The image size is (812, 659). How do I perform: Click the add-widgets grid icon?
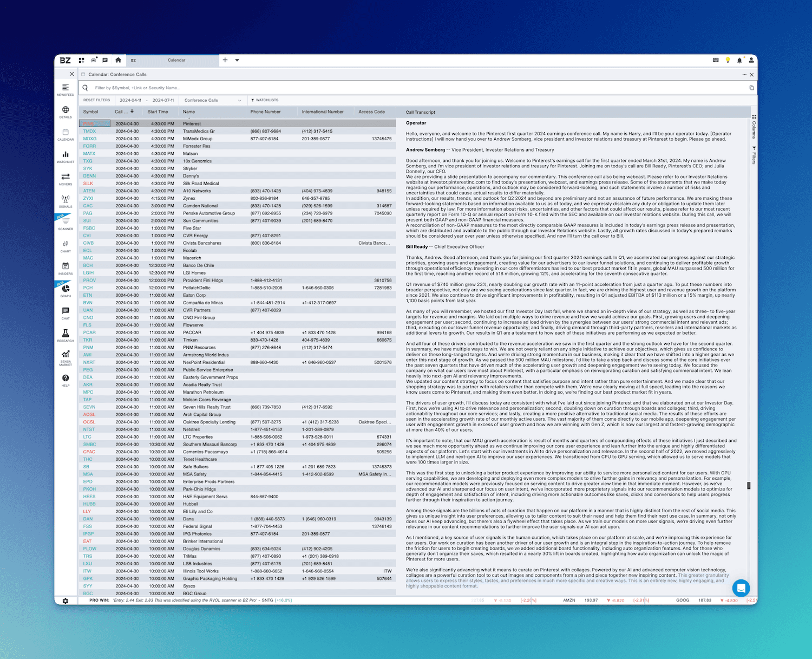tap(82, 60)
